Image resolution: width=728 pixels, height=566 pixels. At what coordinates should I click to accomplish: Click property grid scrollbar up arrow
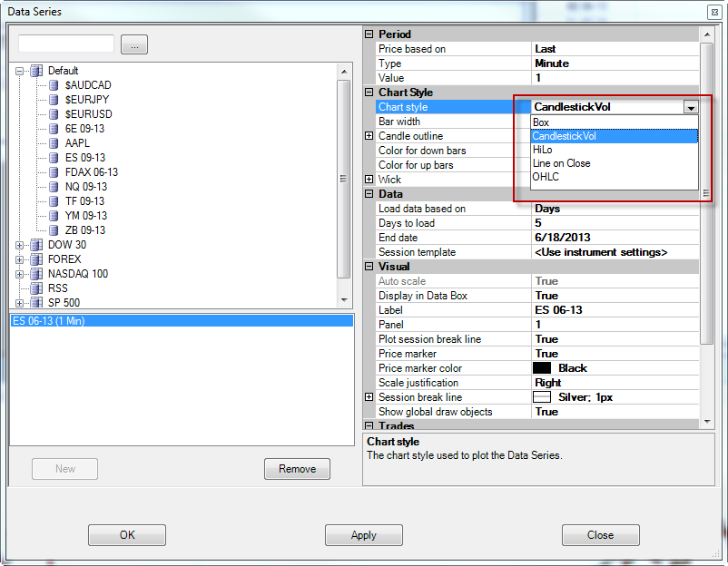[707, 34]
